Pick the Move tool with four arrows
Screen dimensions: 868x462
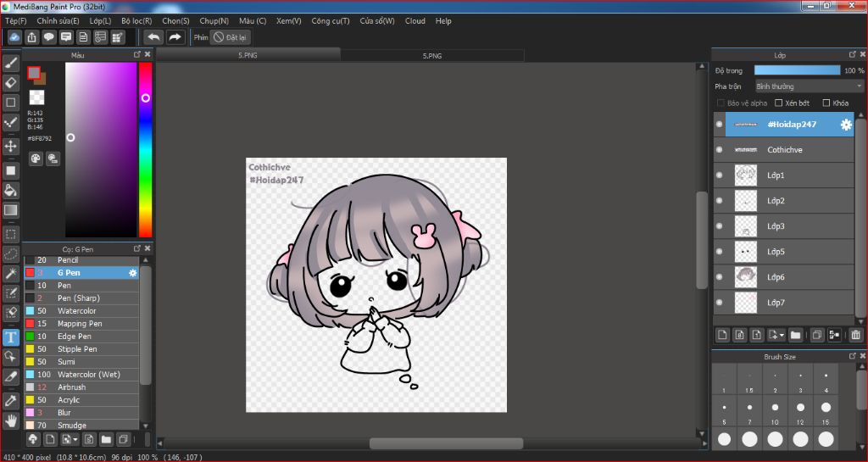click(x=10, y=146)
